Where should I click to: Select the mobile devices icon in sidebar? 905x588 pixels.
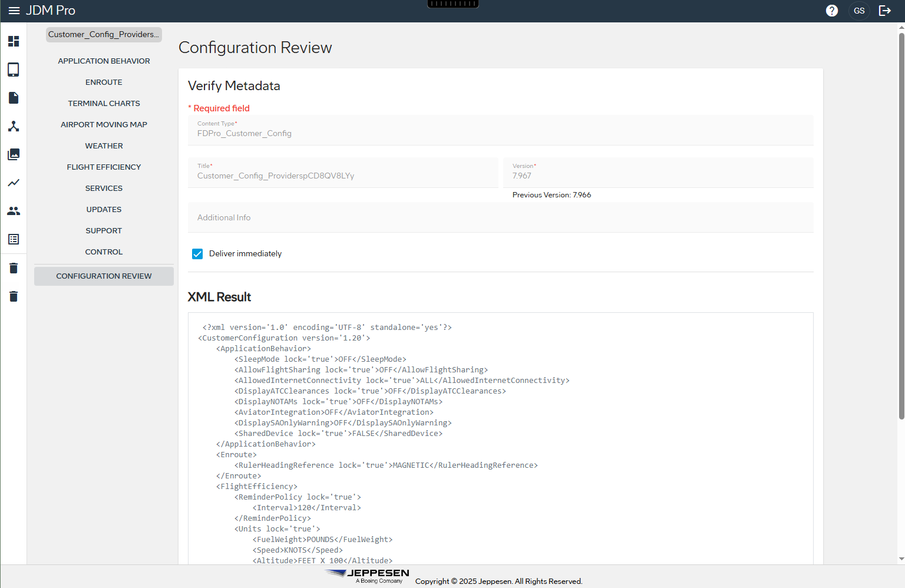coord(14,70)
